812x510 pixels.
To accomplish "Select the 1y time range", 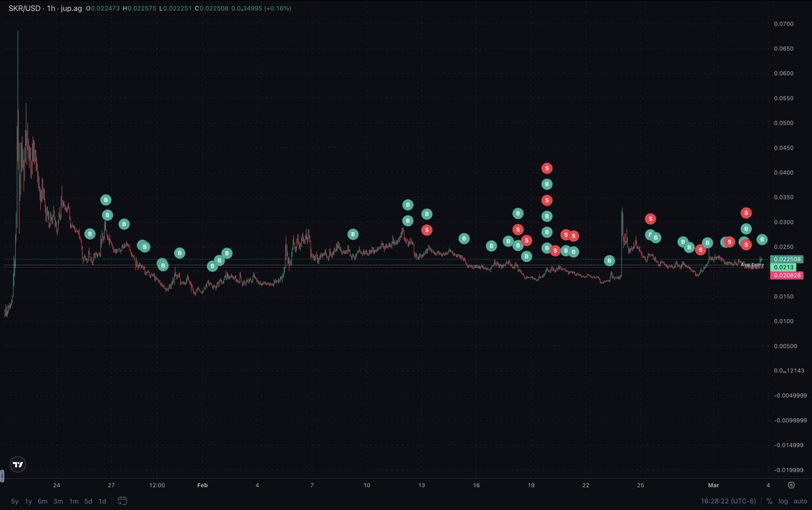I will click(x=28, y=501).
